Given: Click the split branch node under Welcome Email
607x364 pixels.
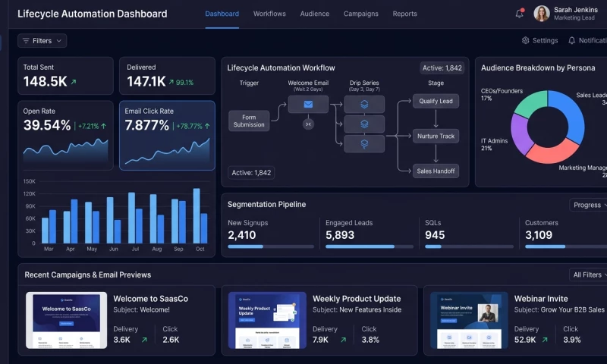Looking at the screenshot, I should coord(308,124).
